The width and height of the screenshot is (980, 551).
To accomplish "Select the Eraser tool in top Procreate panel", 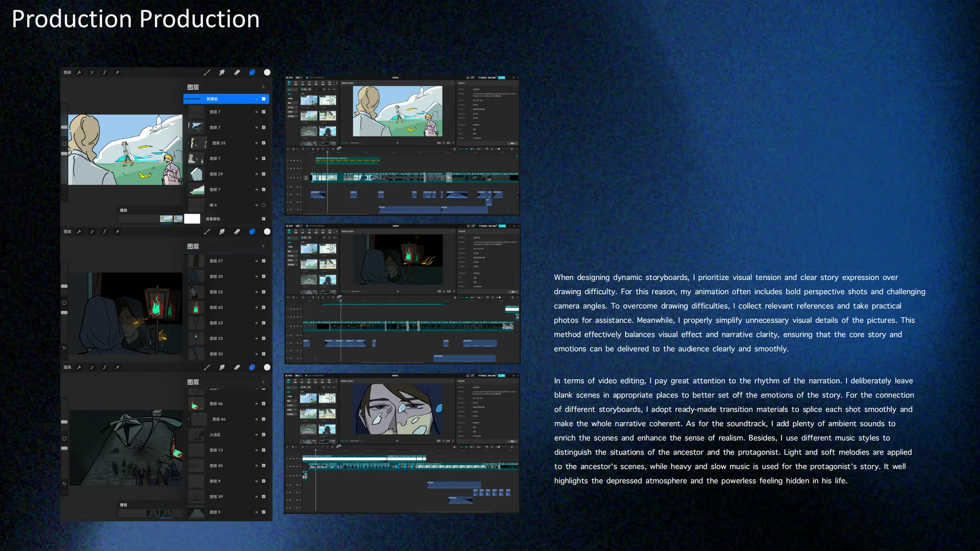I will [x=237, y=72].
